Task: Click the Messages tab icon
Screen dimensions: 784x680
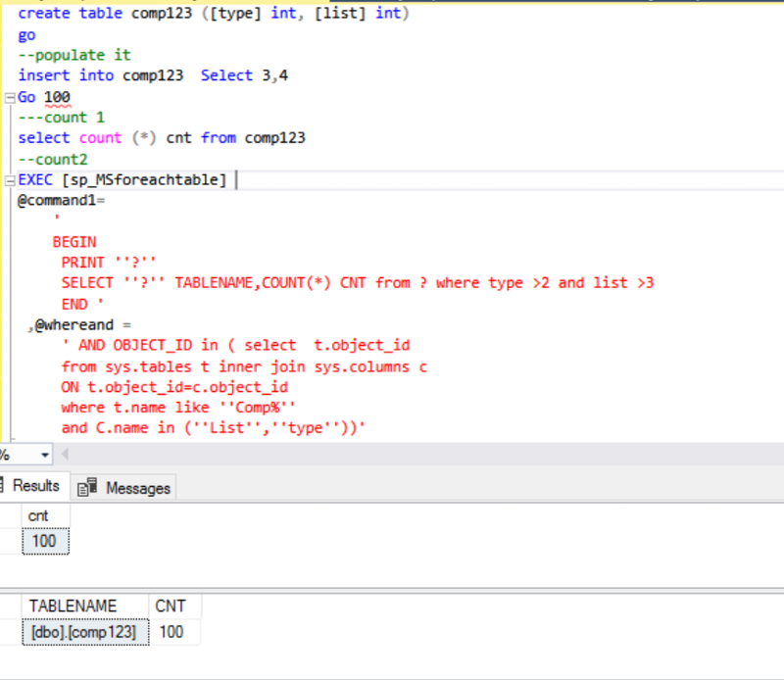Action: point(87,488)
